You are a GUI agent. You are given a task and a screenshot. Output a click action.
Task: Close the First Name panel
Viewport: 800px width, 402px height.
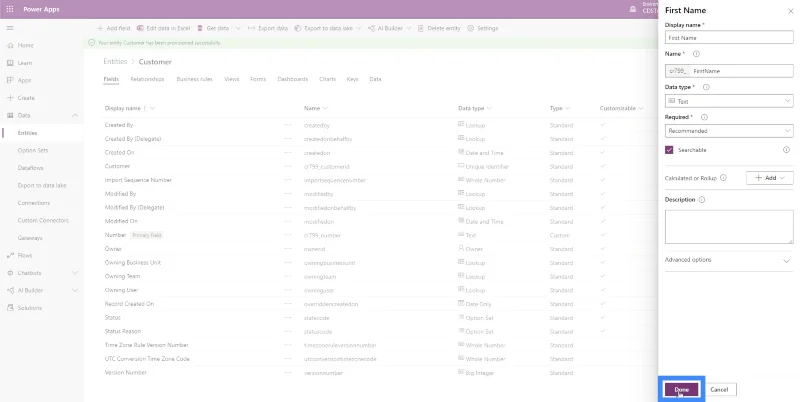(x=791, y=11)
